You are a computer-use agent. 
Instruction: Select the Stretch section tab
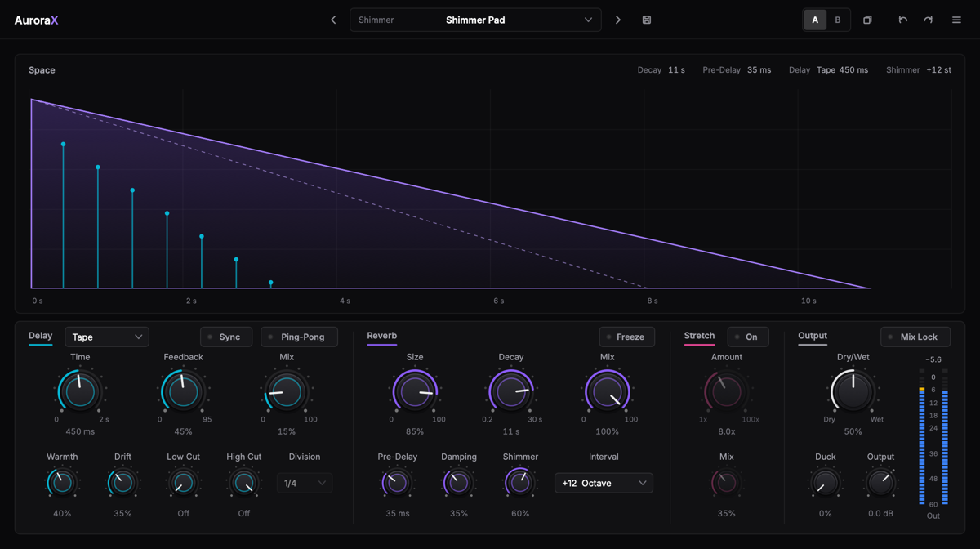(699, 336)
